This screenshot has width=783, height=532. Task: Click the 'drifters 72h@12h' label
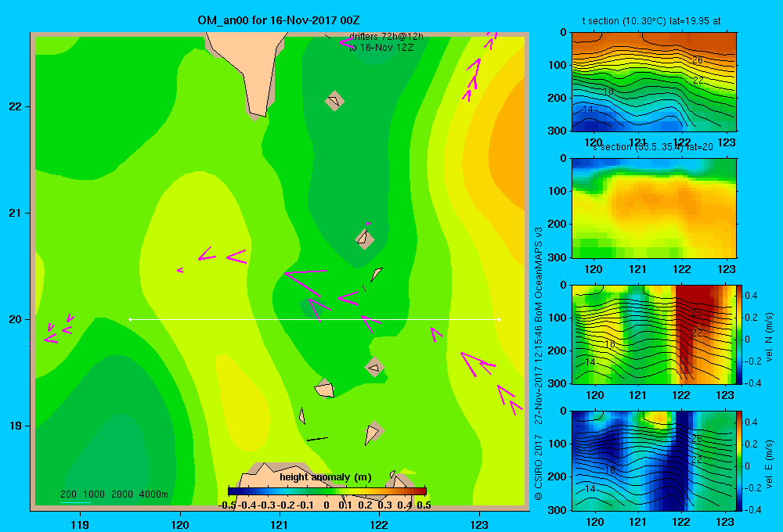point(386,37)
